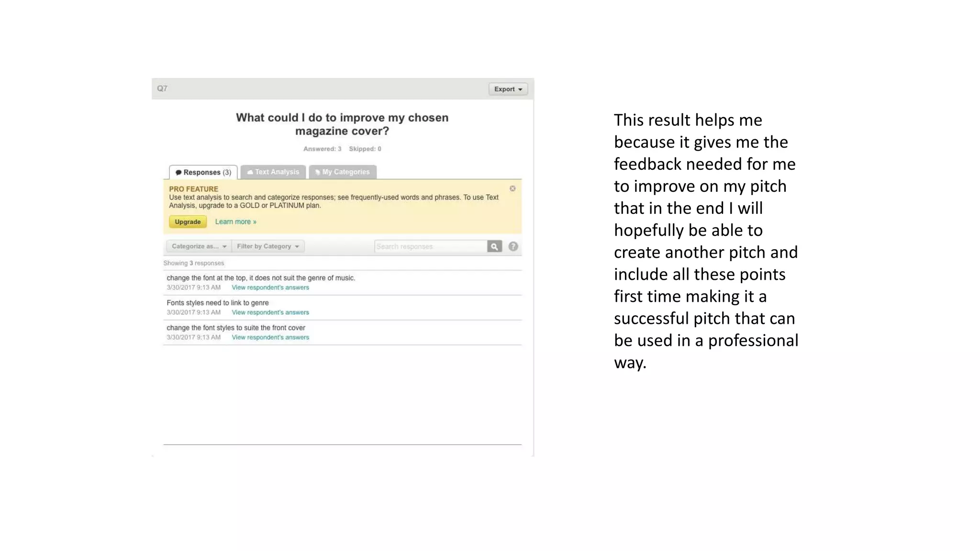Click the 'This result helps me' paragraph
Viewport: 980px width, 551px height.
click(x=706, y=241)
